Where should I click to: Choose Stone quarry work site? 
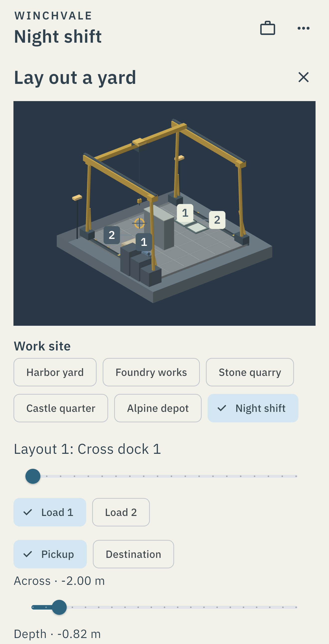(x=250, y=372)
